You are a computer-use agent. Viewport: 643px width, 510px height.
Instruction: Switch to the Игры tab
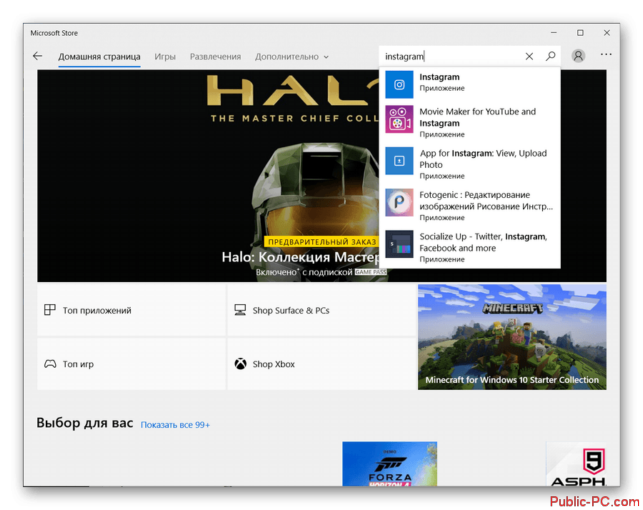[165, 57]
